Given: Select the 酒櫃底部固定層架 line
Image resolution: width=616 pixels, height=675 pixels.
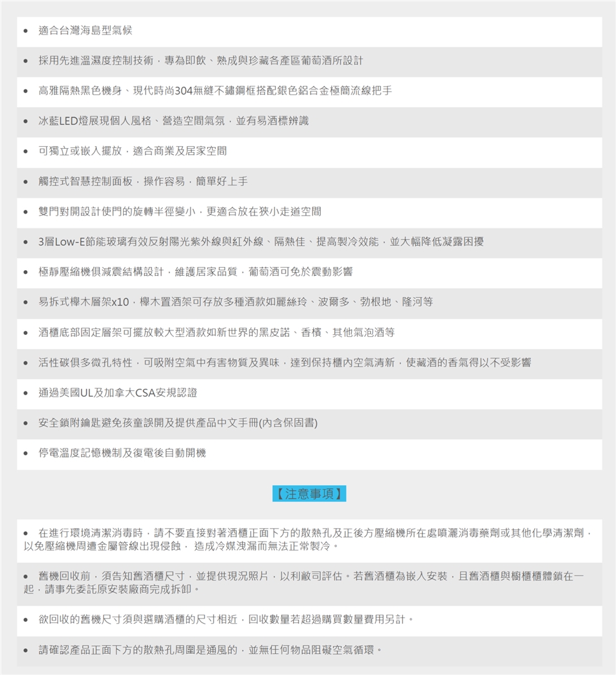Looking at the screenshot, I should [216, 332].
